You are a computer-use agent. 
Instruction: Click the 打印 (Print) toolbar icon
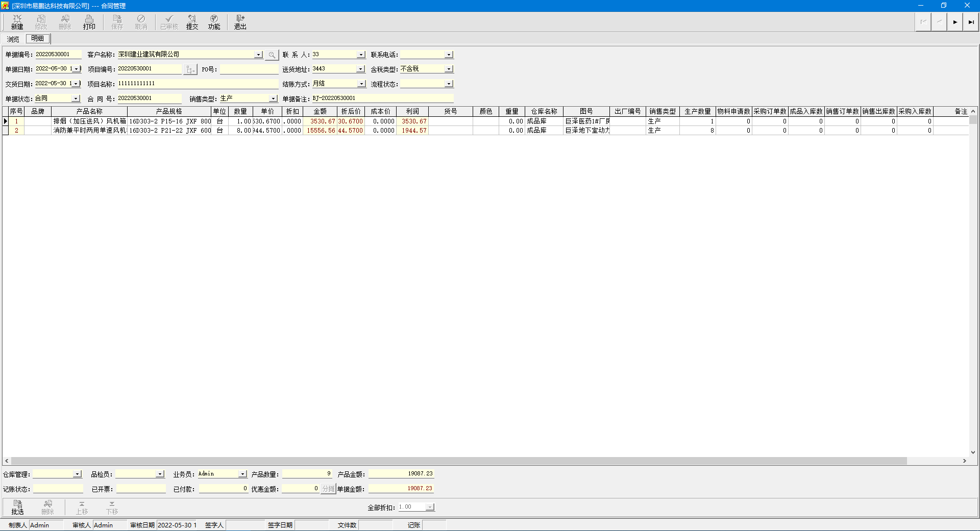pyautogui.click(x=89, y=22)
